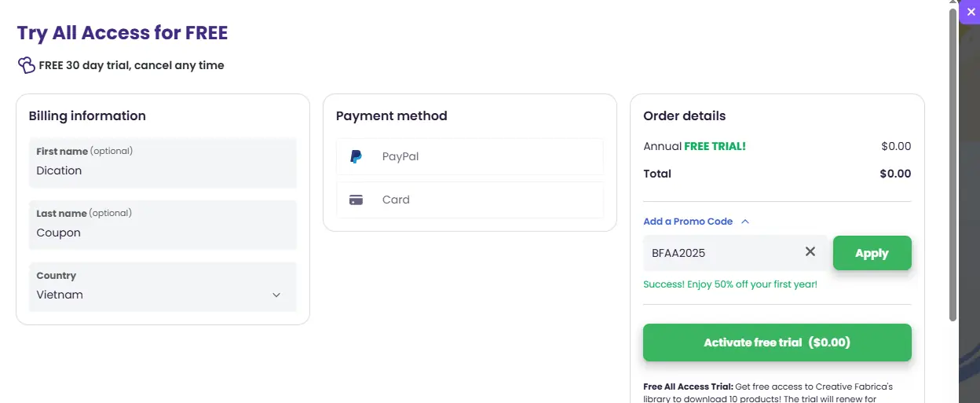Click the PayPal logo icon
Screen dimensions: 980x403
[x=356, y=156]
